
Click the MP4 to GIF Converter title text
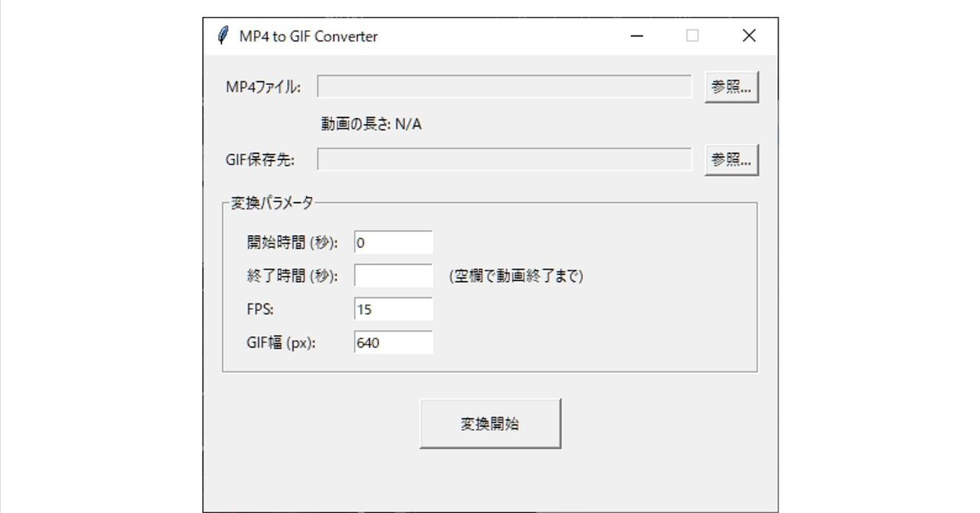[309, 35]
